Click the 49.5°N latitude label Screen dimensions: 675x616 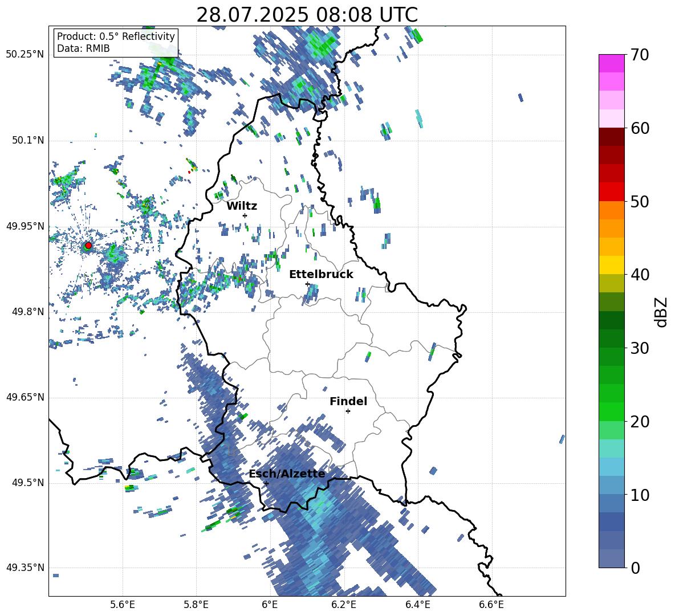click(27, 482)
